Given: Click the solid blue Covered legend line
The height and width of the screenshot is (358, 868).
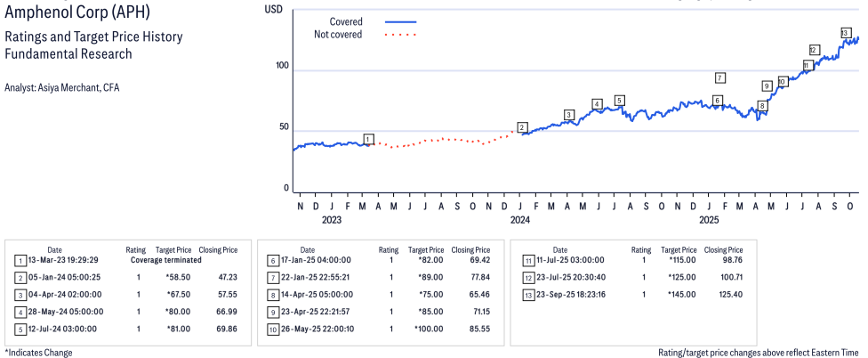Looking at the screenshot, I should [x=400, y=21].
